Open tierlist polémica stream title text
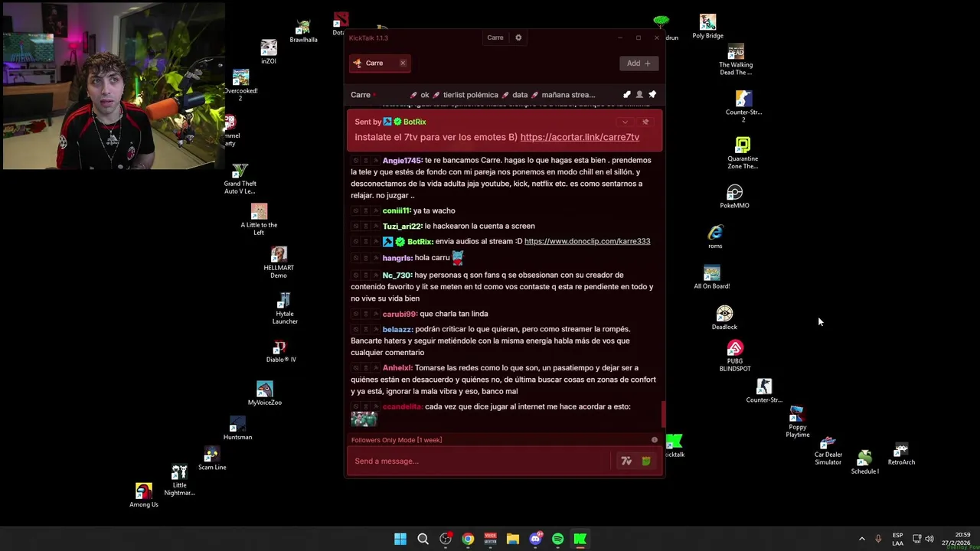This screenshot has width=980, height=551. pos(470,95)
